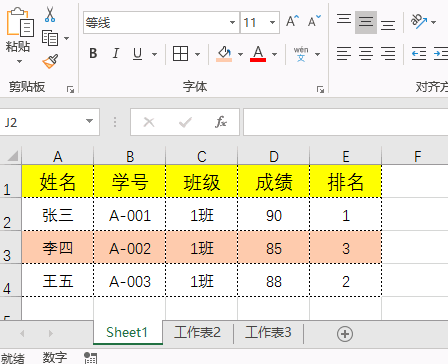Screen dimensions: 448x364
Task: Click the text orientation icon
Action: point(419,21)
